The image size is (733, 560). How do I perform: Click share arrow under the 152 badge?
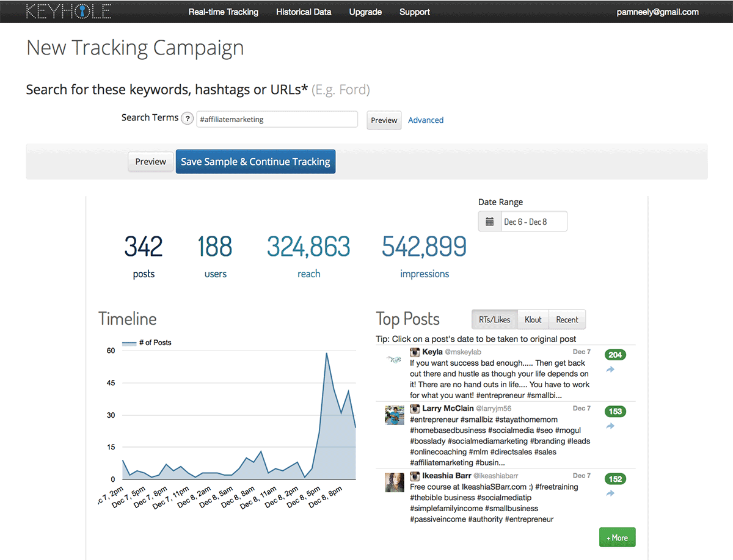pos(610,493)
